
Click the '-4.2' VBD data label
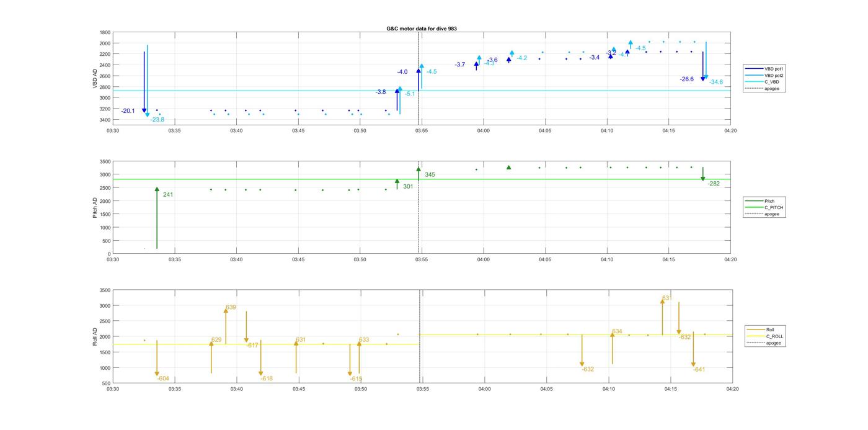[x=522, y=58]
